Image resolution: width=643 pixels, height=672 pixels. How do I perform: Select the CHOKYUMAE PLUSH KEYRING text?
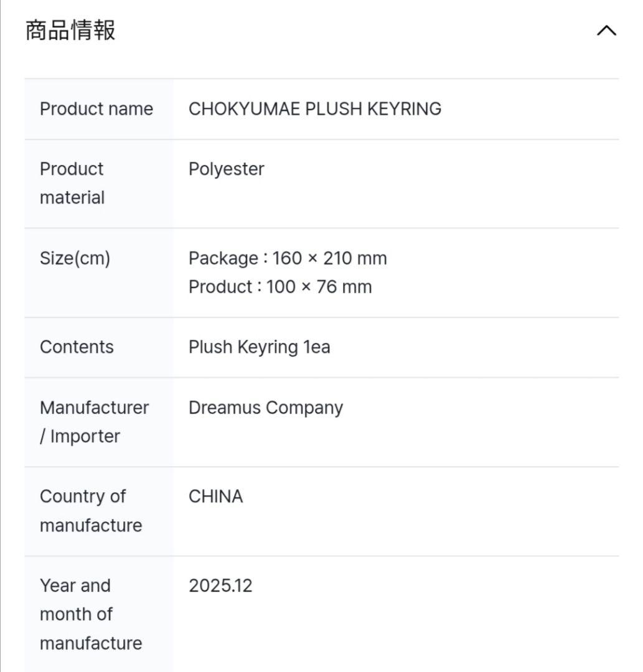coord(315,109)
